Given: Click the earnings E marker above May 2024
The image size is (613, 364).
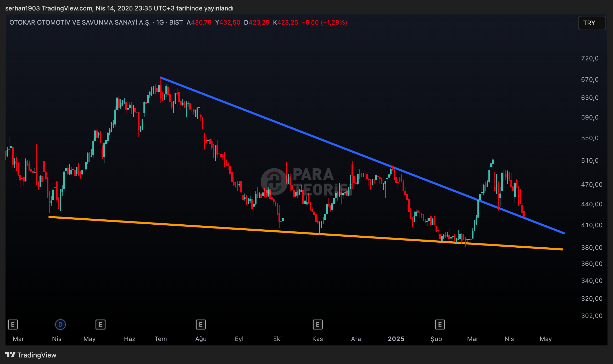Looking at the screenshot, I should coord(101,325).
